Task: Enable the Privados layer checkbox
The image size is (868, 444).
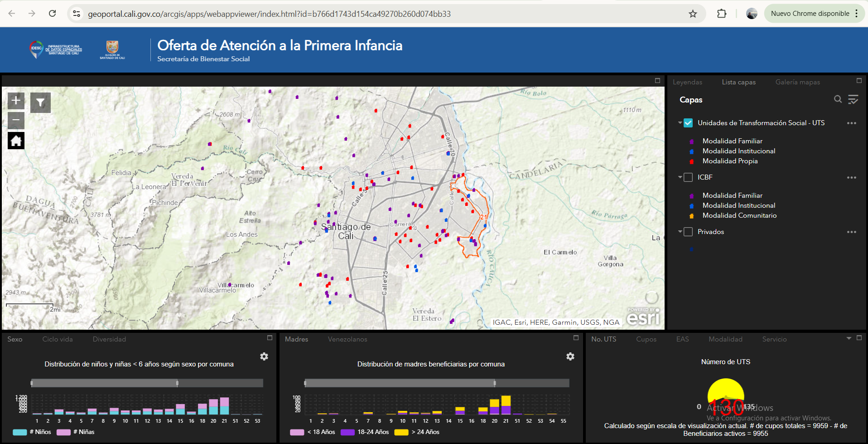Action: [688, 232]
